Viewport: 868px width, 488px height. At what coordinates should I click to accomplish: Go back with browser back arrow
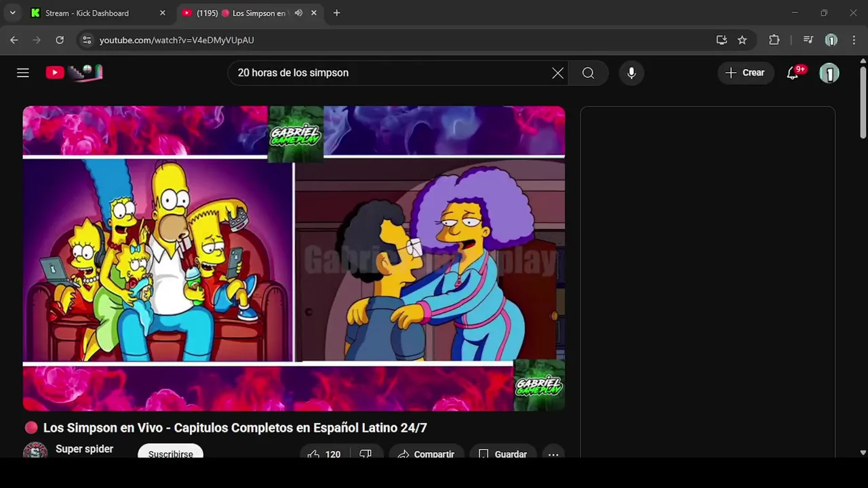click(x=14, y=40)
